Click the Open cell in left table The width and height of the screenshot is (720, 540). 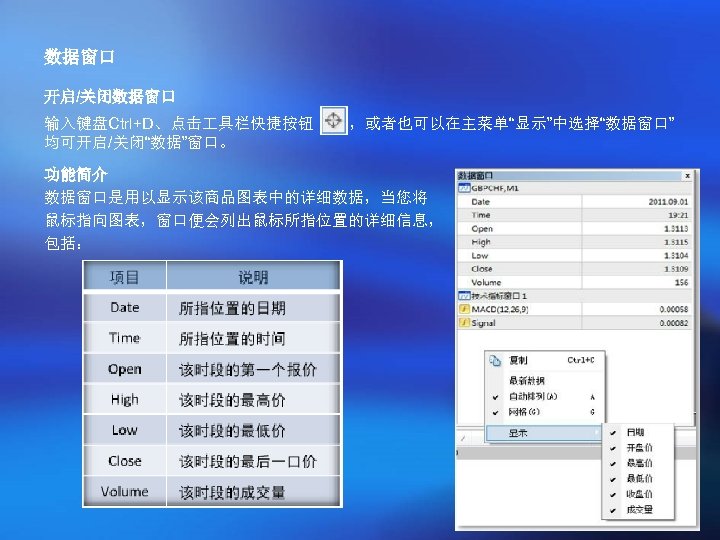click(124, 369)
